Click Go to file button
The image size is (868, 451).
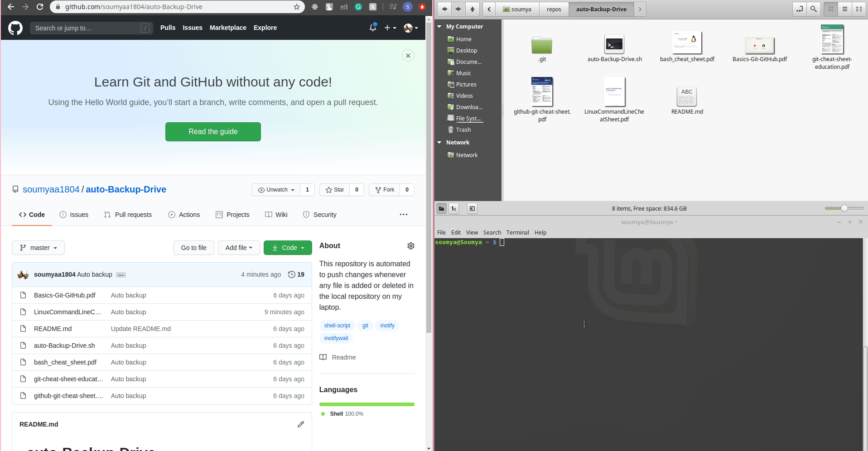pyautogui.click(x=194, y=248)
